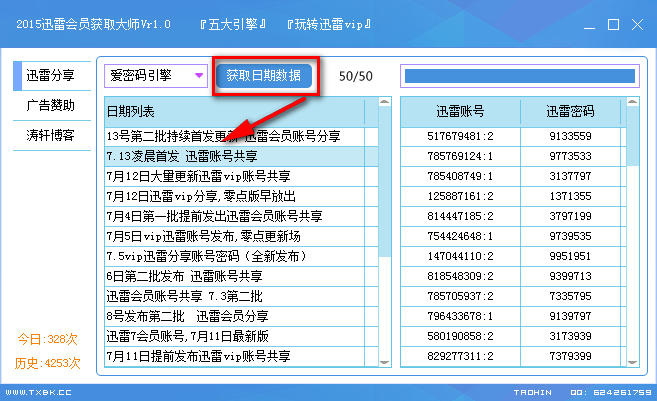
Task: Click the date list scroll up arrow
Action: 384,102
